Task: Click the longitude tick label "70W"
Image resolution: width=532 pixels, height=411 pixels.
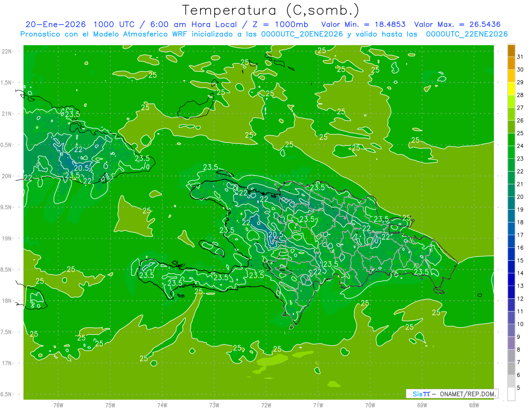Action: coord(370,405)
